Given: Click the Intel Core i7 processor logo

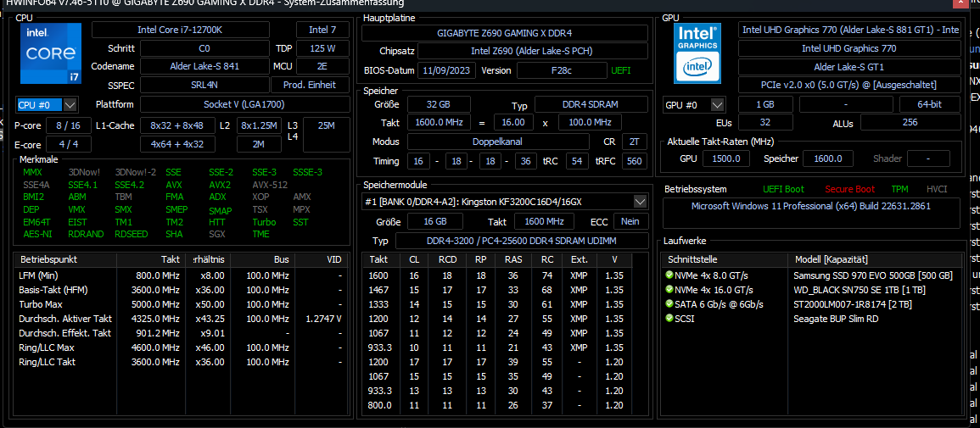Looking at the screenshot, I should pos(51,53).
